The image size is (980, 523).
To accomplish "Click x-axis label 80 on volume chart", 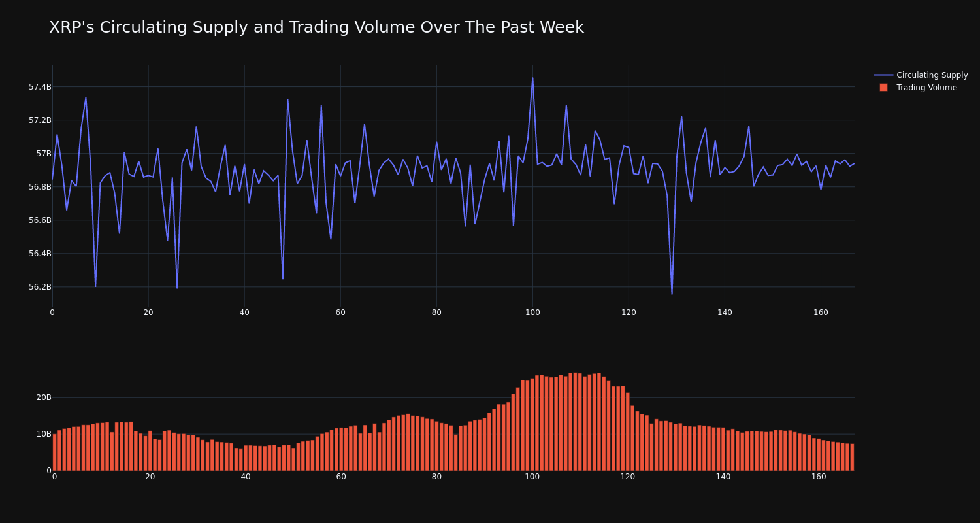I will coord(436,477).
